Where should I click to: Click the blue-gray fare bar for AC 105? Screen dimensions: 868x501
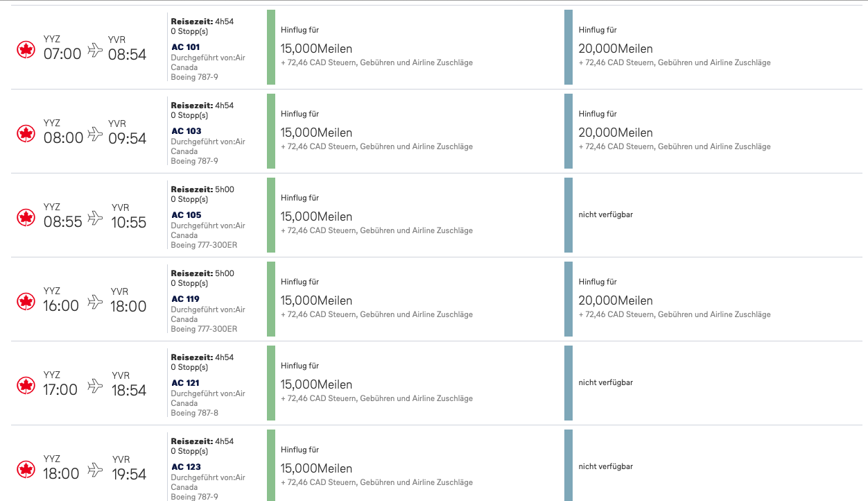[x=568, y=215]
